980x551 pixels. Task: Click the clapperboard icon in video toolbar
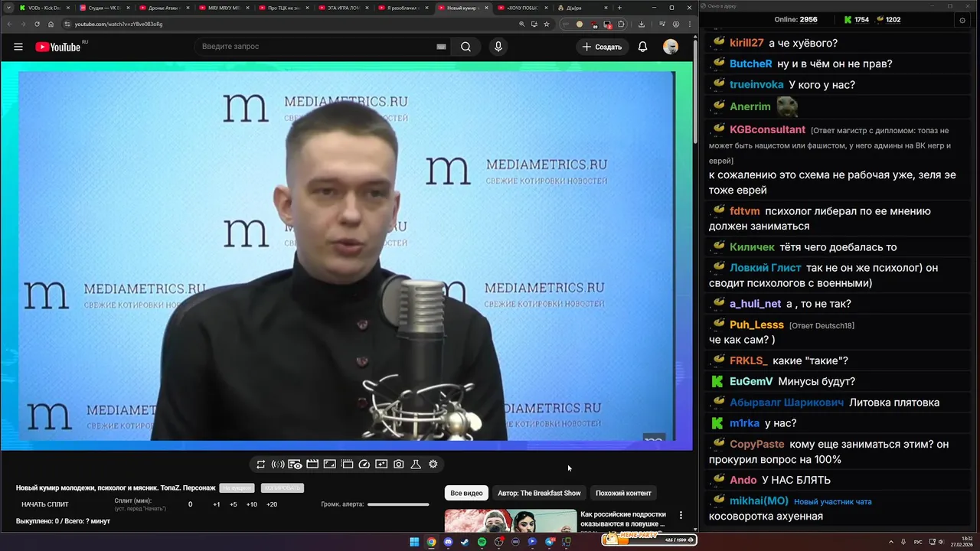pos(312,464)
